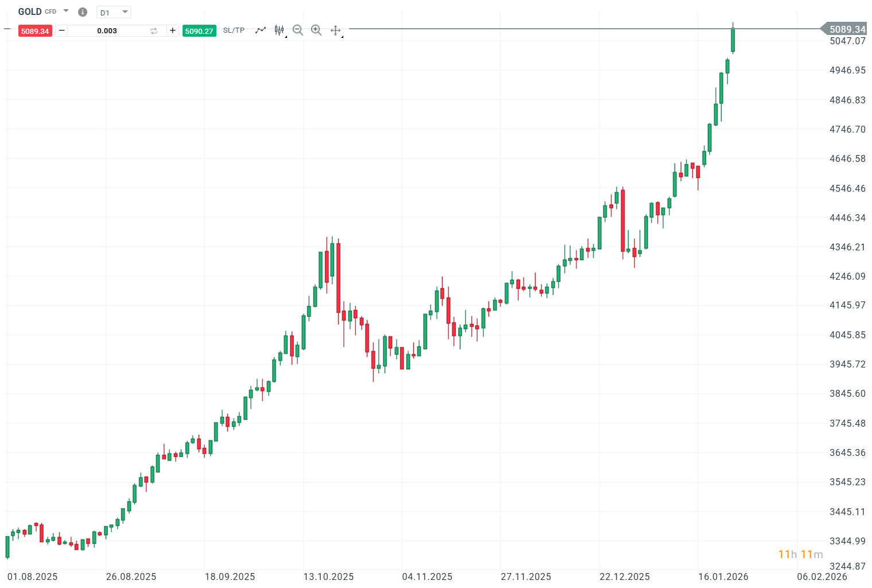872x588 pixels.
Task: Open the GOLD instrument info icon
Action: [x=83, y=12]
